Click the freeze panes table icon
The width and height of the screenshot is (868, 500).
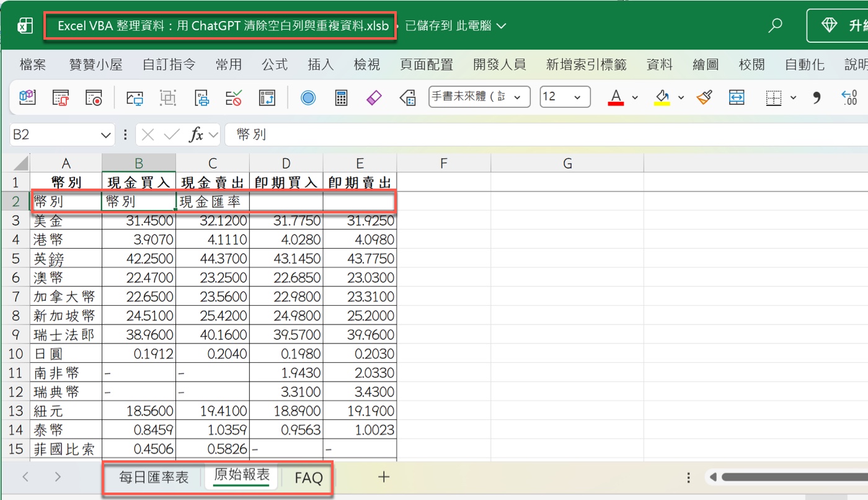coord(267,97)
